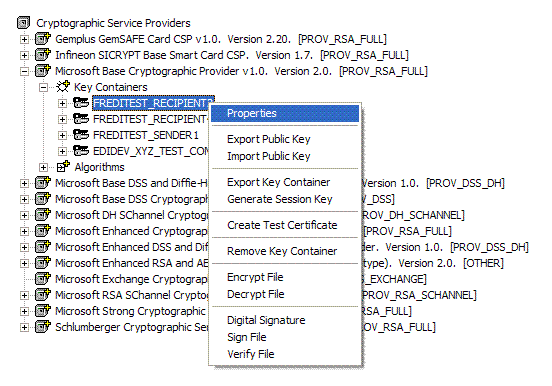Click the Microsoft Exchange Cryptographic provider icon
Image resolution: width=552 pixels, height=386 pixels.
(x=43, y=279)
